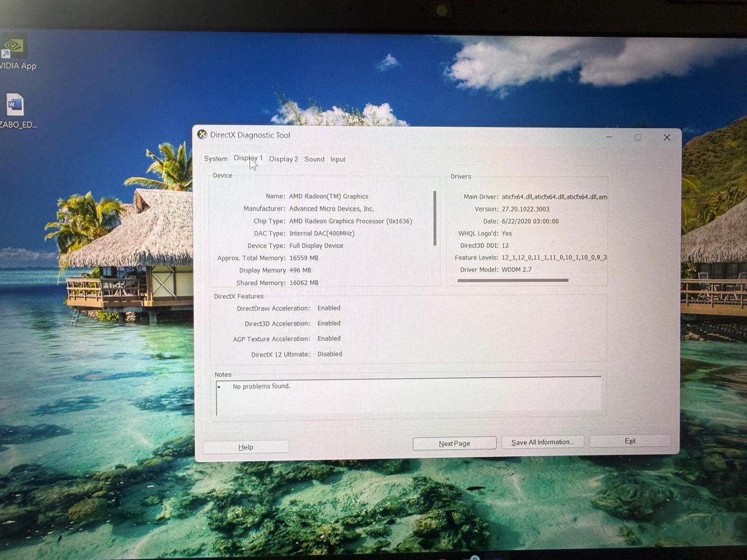The image size is (747, 560).
Task: Open the NVIDIA App desktop shortcut
Action: coord(16,52)
